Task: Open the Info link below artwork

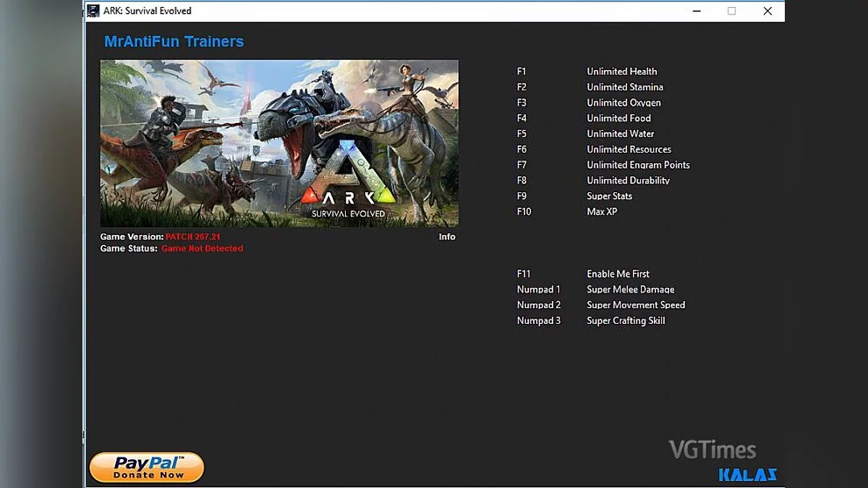Action: 447,236
